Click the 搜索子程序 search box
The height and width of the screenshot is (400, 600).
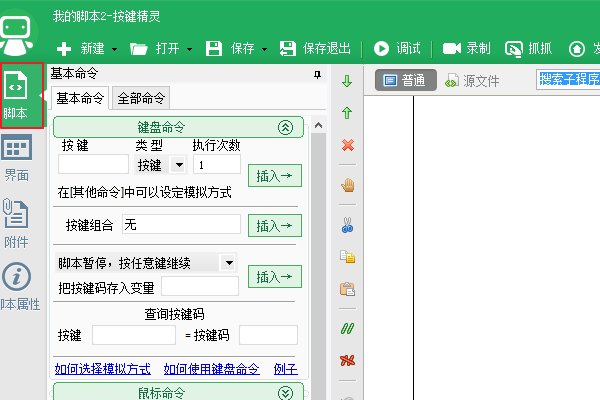tap(568, 79)
